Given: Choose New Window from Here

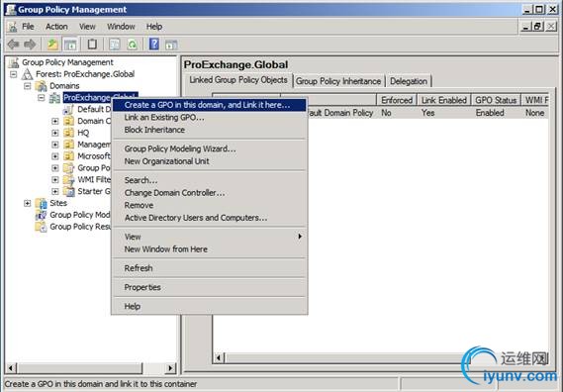Looking at the screenshot, I should [210, 249].
